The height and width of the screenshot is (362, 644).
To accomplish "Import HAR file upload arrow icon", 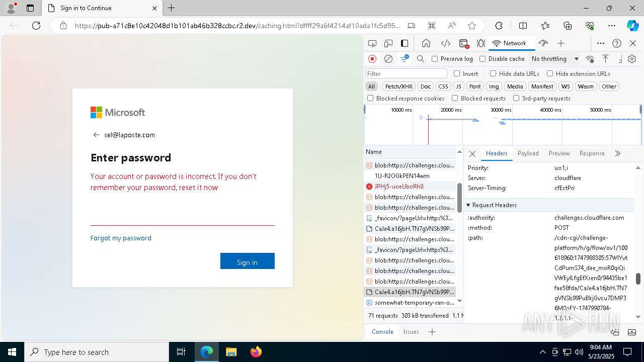I will pos(606,59).
